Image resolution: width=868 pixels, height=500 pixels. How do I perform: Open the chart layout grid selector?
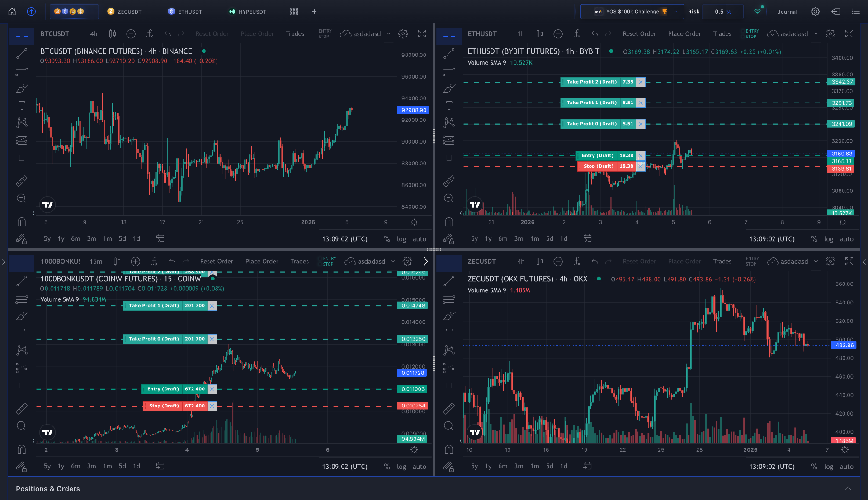(294, 12)
